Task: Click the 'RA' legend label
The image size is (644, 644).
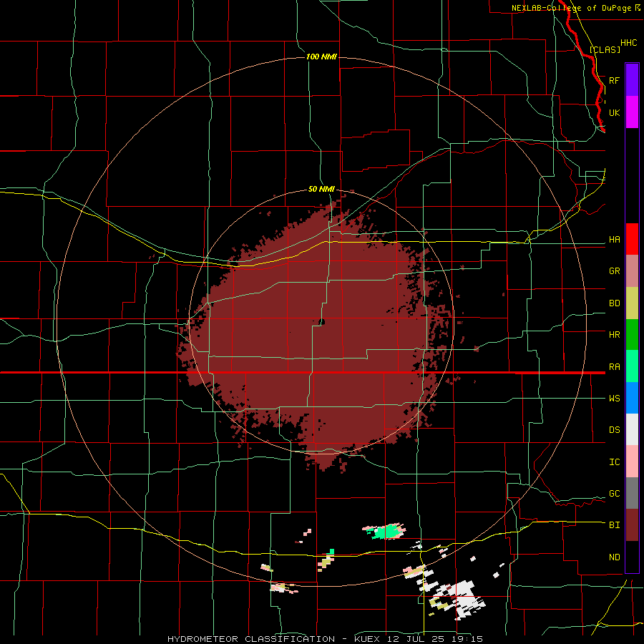Action: (614, 367)
